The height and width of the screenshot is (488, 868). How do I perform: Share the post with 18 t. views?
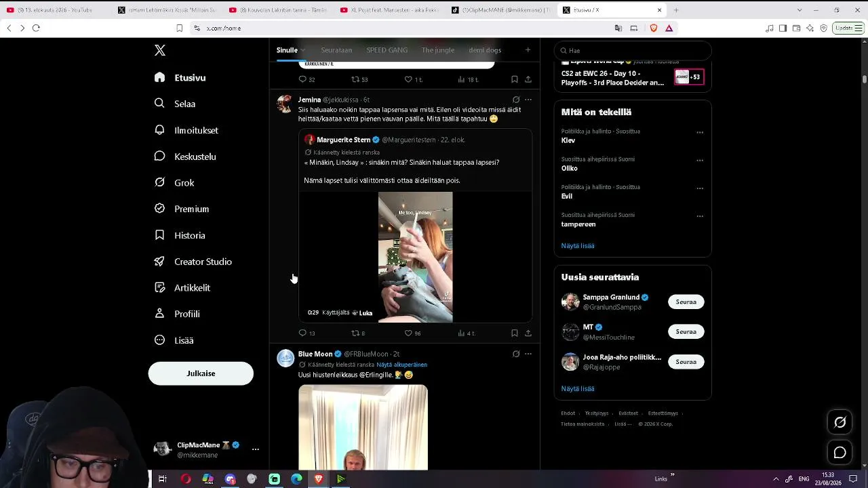[x=528, y=79]
